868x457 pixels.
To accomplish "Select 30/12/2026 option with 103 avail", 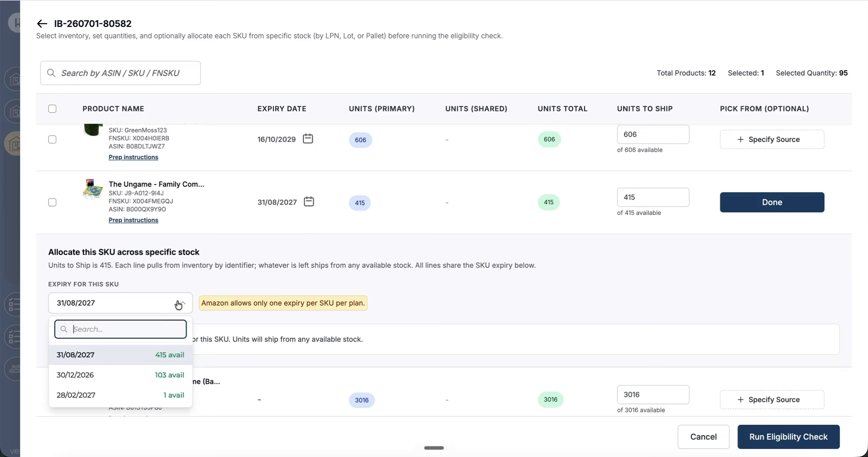I will pyautogui.click(x=120, y=375).
